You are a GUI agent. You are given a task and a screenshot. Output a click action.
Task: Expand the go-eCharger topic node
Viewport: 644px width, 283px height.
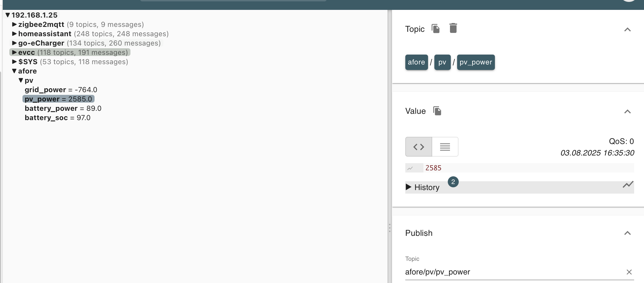[15, 43]
